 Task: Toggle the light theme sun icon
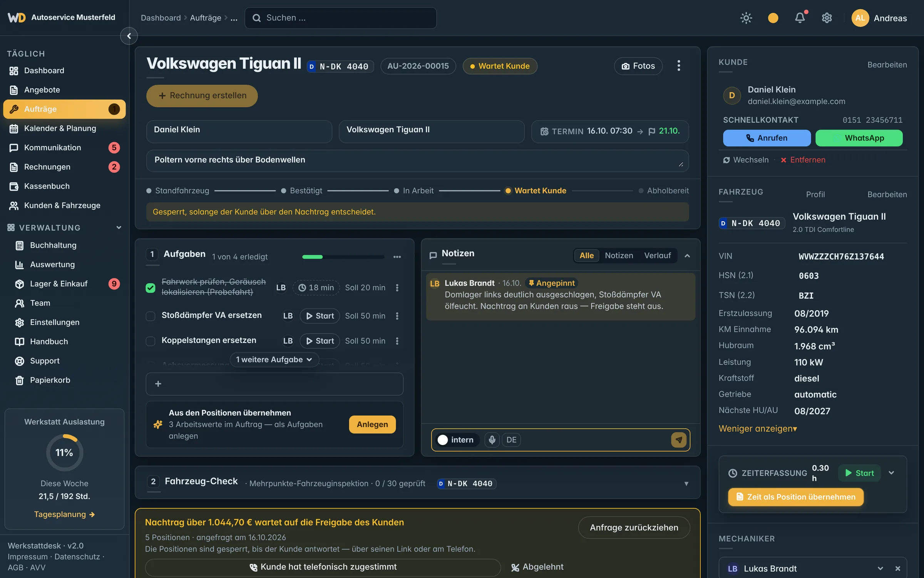pyautogui.click(x=746, y=18)
